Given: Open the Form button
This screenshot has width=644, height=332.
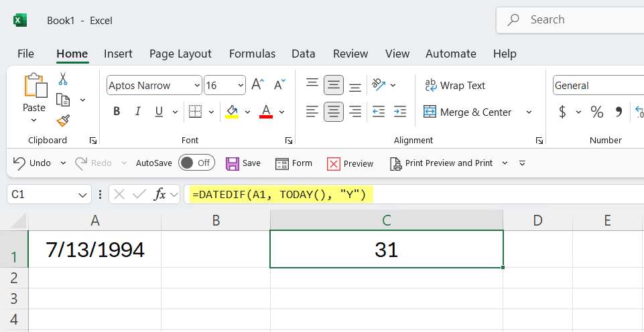Looking at the screenshot, I should (294, 163).
